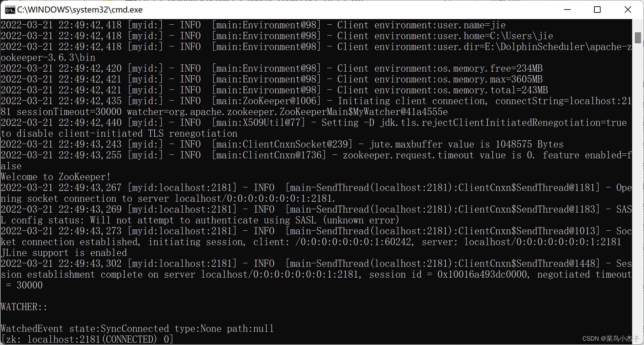Click the 'WATCHER::' line
644x345 pixels.
coord(24,307)
